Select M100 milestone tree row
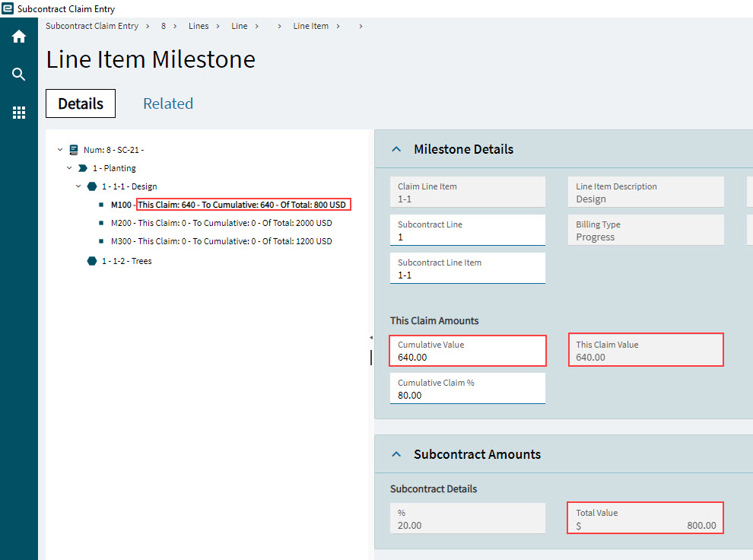Viewport: 753px width, 560px height. 228,205
